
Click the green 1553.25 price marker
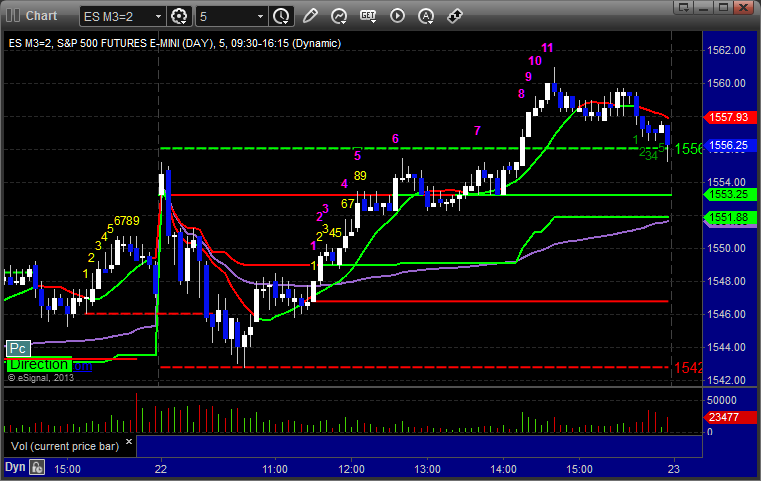click(729, 194)
